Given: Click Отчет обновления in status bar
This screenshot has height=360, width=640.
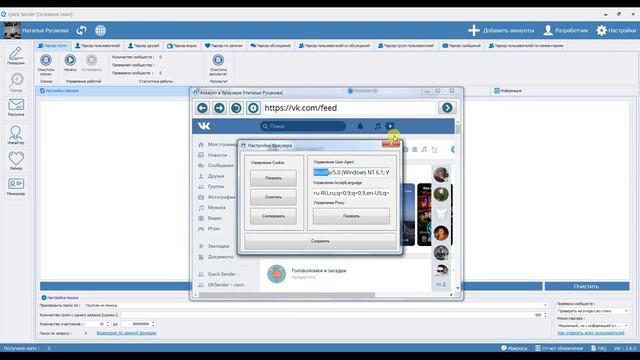Looking at the screenshot, I should [559, 348].
